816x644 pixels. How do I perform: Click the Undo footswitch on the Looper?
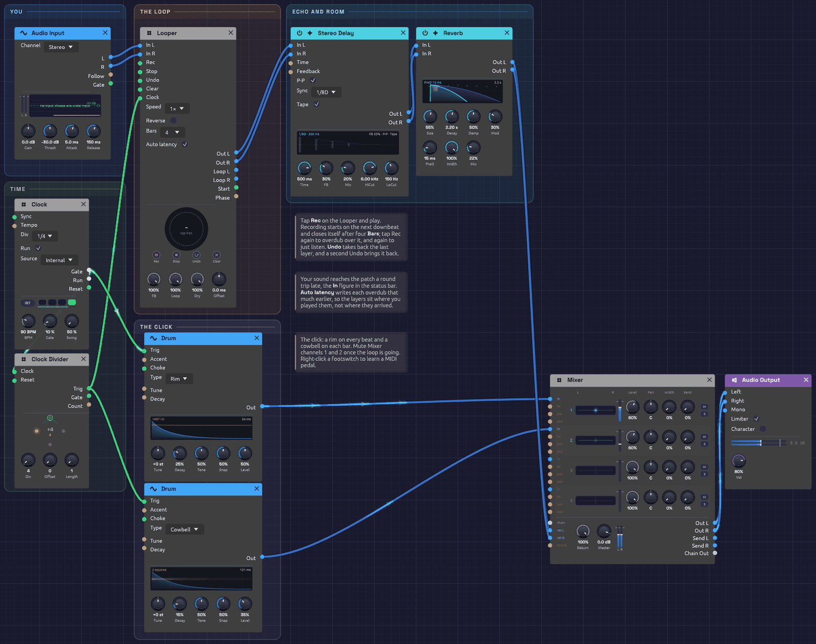pos(197,254)
